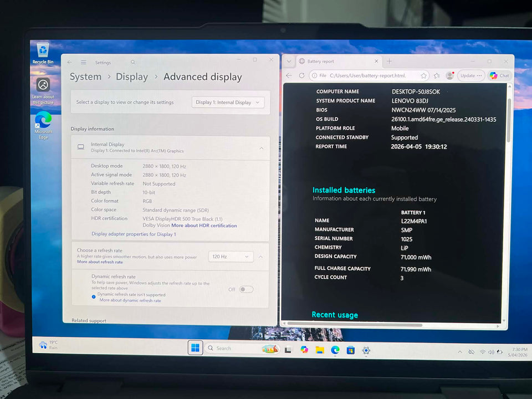Open More about dynamic refresh rate link
This screenshot has height=399, width=532.
[x=130, y=300]
